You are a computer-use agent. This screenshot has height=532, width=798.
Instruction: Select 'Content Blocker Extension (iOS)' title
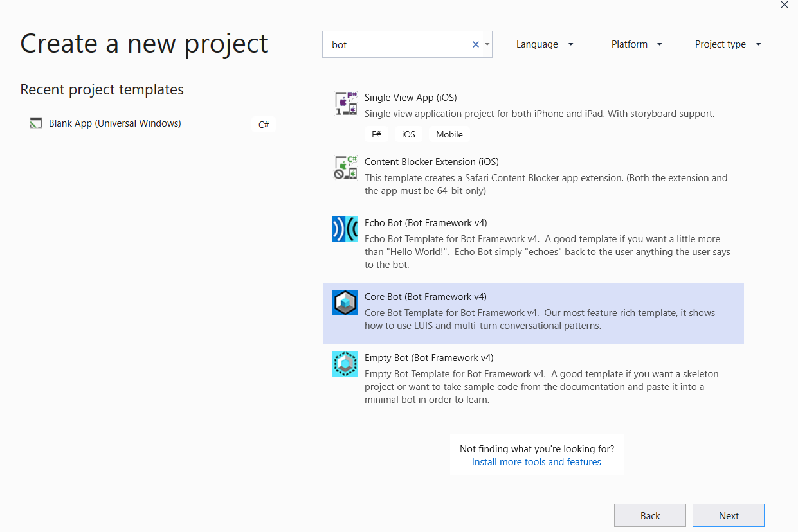[431, 162]
